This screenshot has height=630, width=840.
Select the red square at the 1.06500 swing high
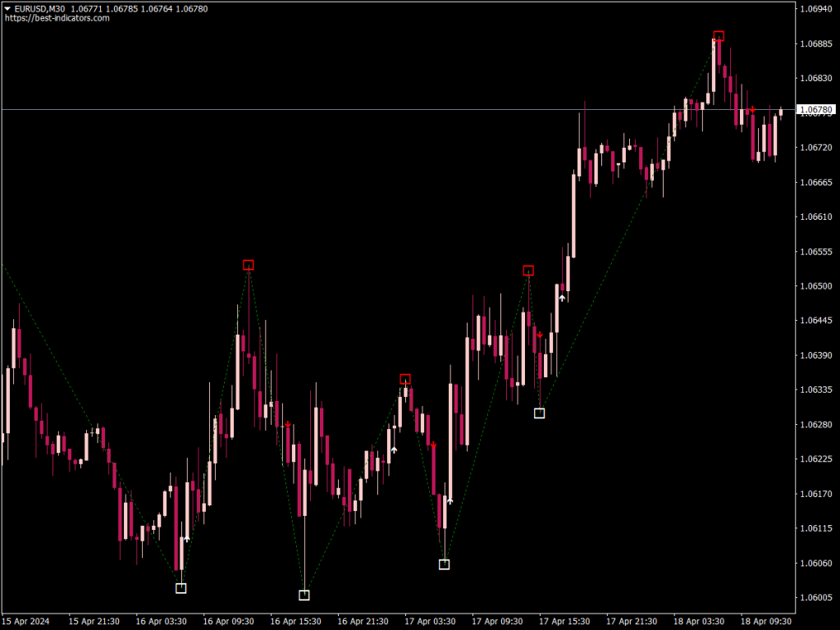pos(528,271)
